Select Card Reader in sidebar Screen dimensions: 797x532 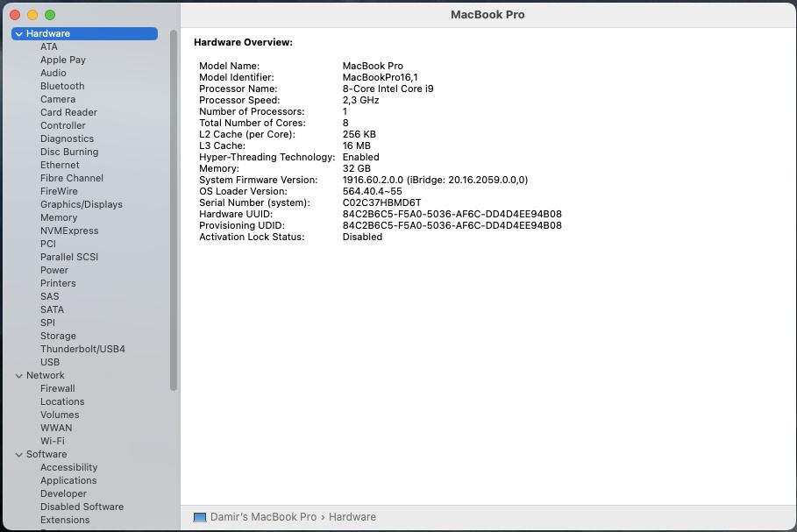tap(68, 113)
